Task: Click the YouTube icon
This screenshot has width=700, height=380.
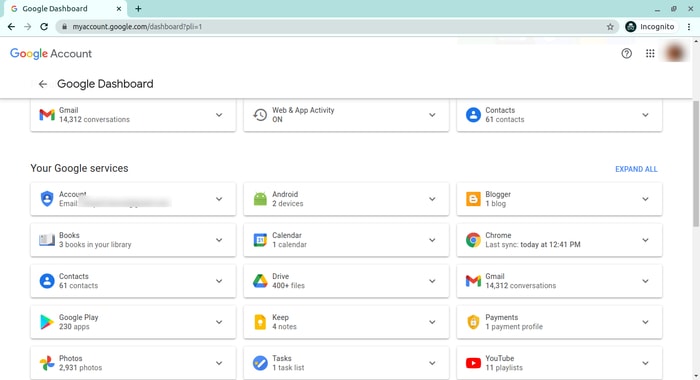Action: point(473,363)
